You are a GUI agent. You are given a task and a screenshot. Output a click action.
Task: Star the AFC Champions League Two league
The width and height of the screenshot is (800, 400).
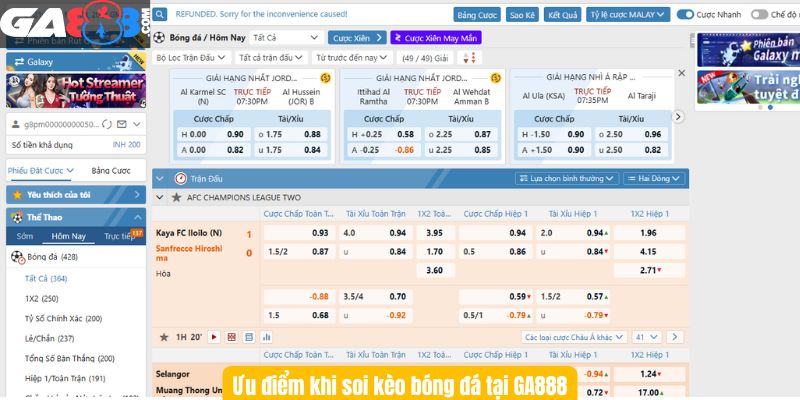point(177,197)
